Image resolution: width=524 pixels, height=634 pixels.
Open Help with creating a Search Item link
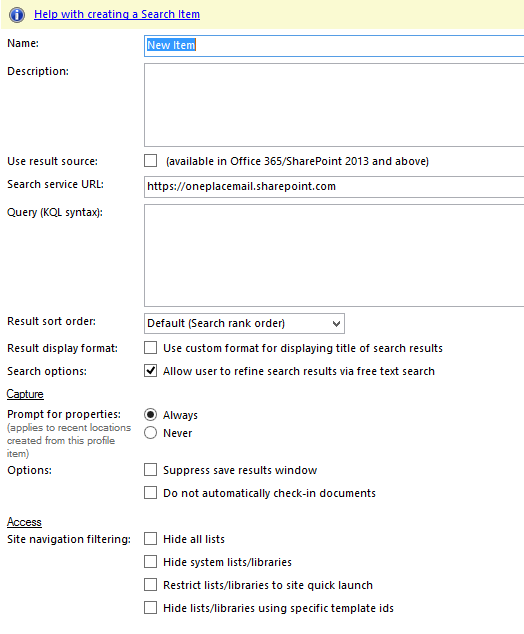pos(117,14)
